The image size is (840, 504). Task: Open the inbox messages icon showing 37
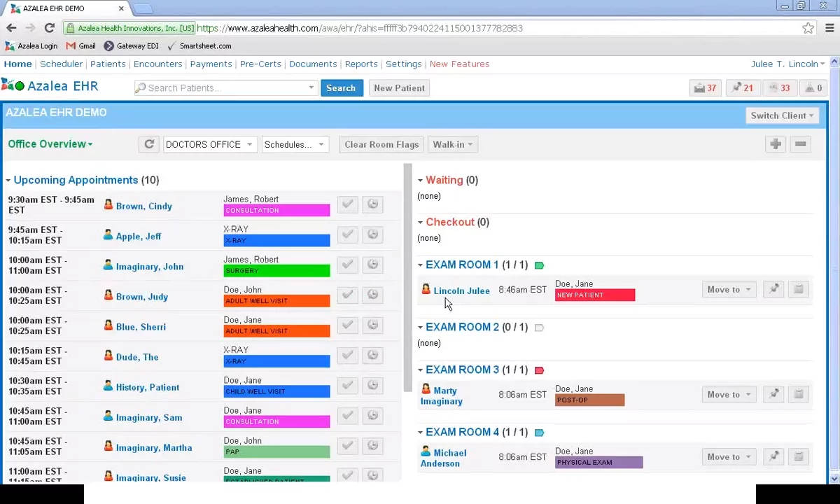pos(705,88)
